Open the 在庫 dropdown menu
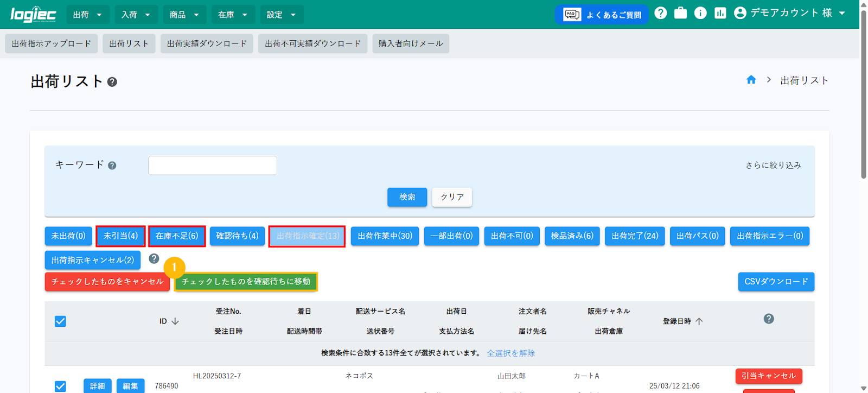Viewport: 868px width, 393px height. coord(232,15)
